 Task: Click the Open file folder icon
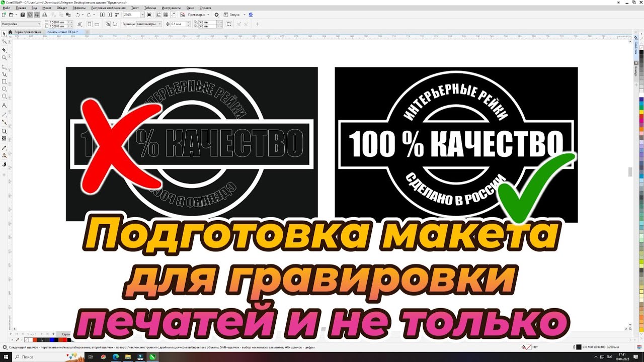tap(11, 15)
